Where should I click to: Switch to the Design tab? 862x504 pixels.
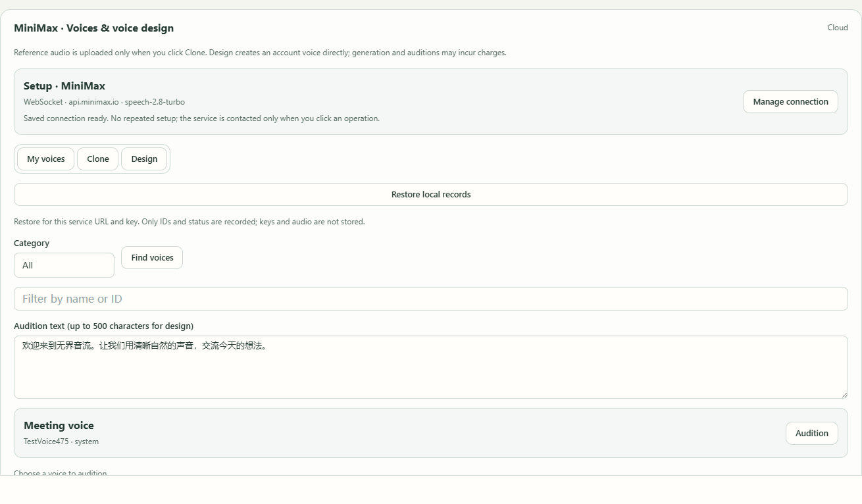(x=144, y=159)
